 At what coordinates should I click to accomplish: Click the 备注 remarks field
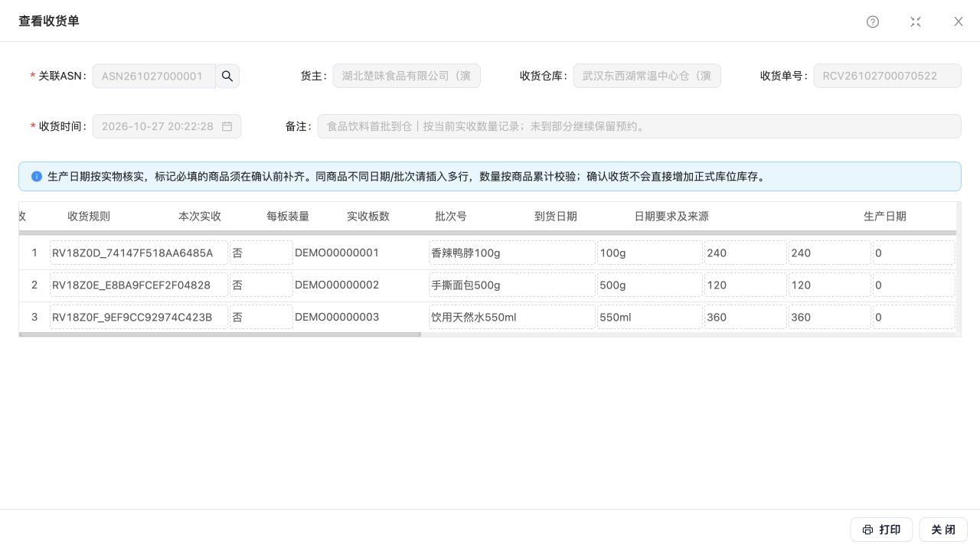(x=639, y=126)
